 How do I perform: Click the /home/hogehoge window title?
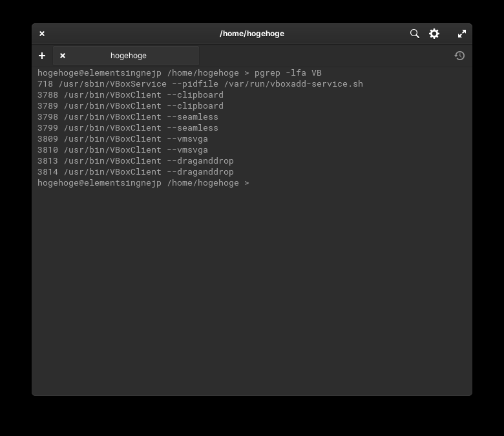point(252,34)
